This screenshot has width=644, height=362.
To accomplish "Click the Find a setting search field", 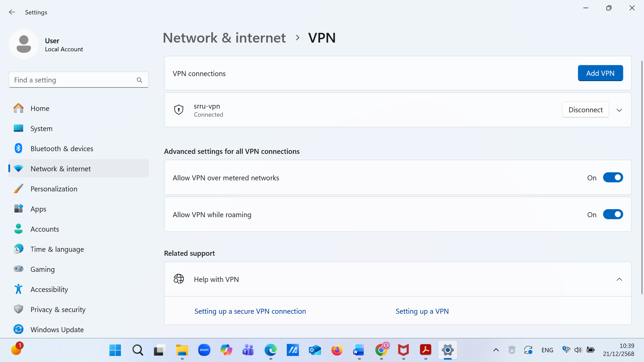I will 72,80.
